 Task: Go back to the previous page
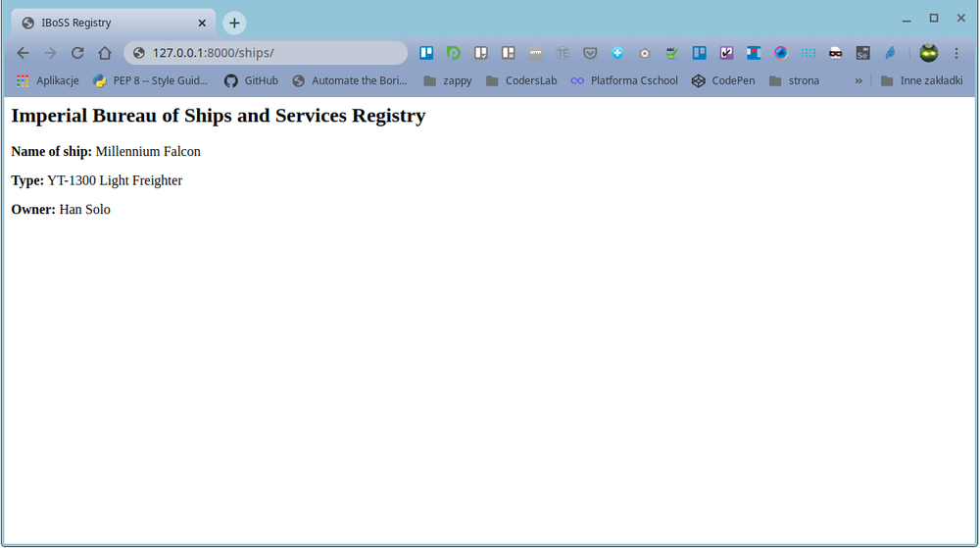23,53
